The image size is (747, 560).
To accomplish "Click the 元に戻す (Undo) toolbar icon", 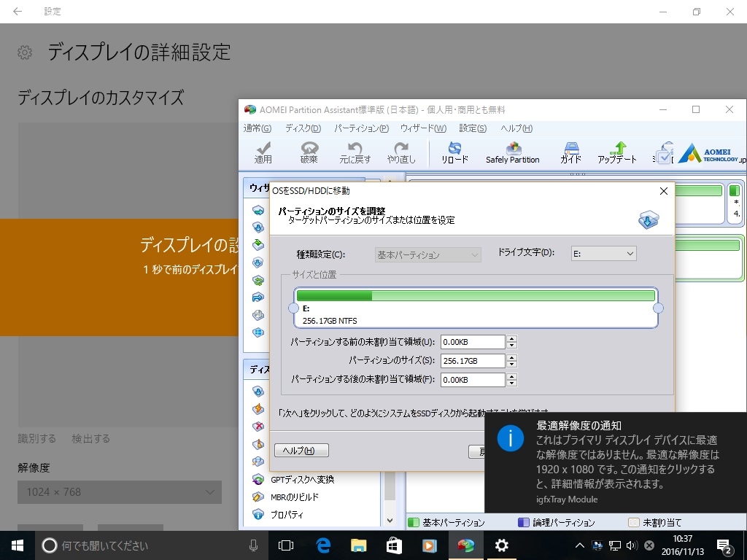I will pos(355,153).
